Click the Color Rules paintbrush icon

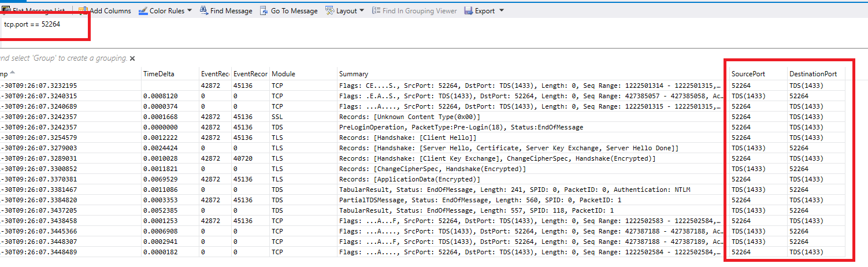(x=143, y=10)
